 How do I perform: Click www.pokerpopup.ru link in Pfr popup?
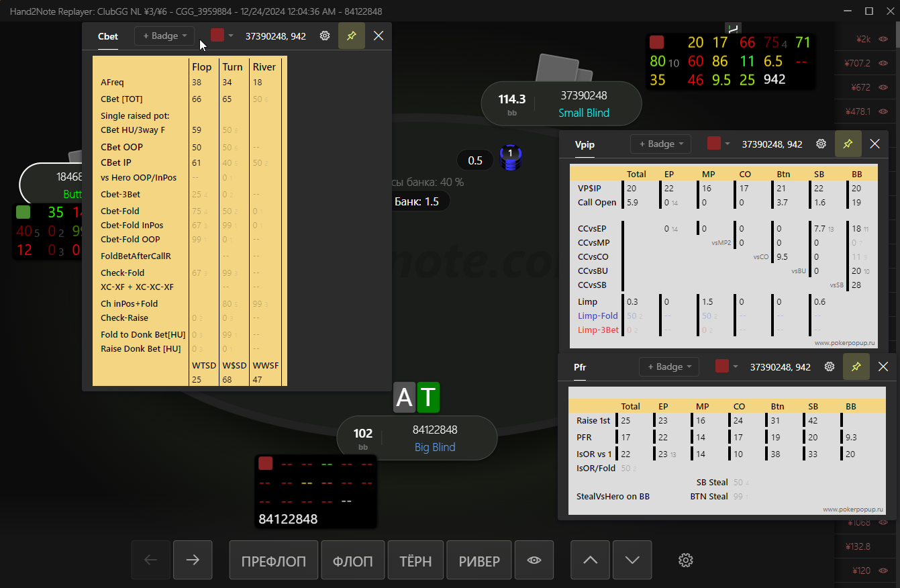(x=854, y=509)
